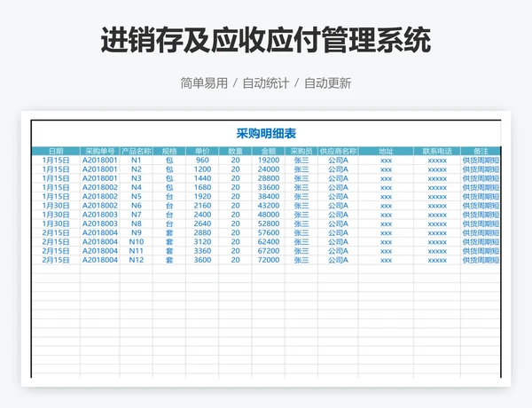Click the 进销存及应收应付管理系统 heading
The image size is (532, 408).
pyautogui.click(x=266, y=40)
